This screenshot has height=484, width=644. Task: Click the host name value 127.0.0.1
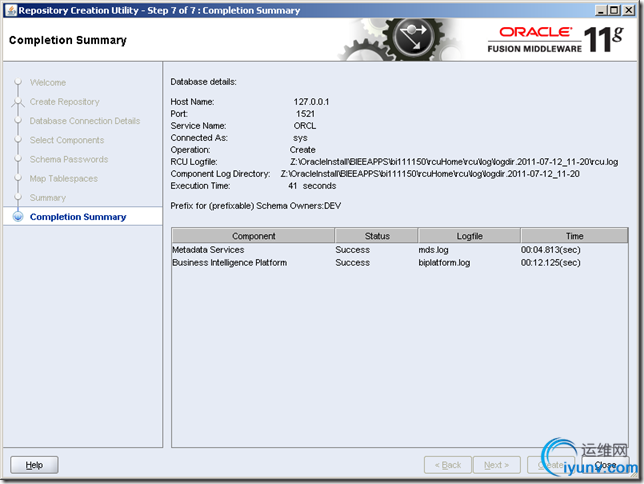[311, 102]
